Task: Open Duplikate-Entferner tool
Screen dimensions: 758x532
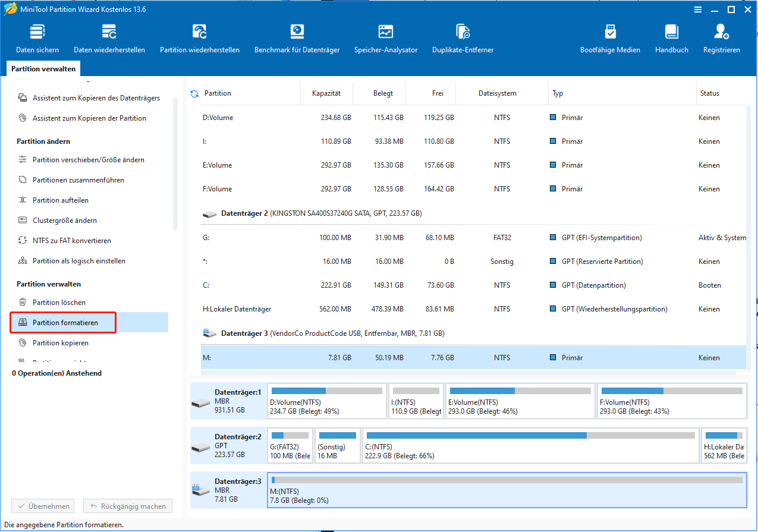Action: (463, 39)
